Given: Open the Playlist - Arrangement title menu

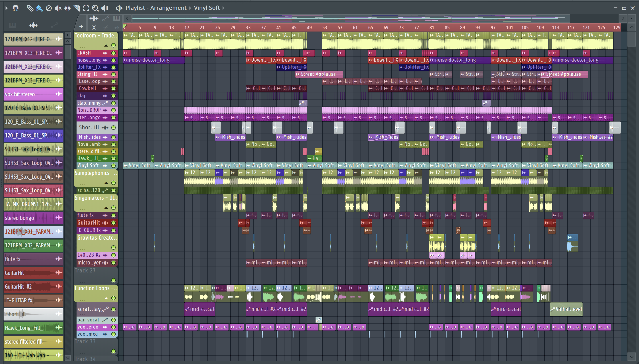Looking at the screenshot, I should pos(156,8).
